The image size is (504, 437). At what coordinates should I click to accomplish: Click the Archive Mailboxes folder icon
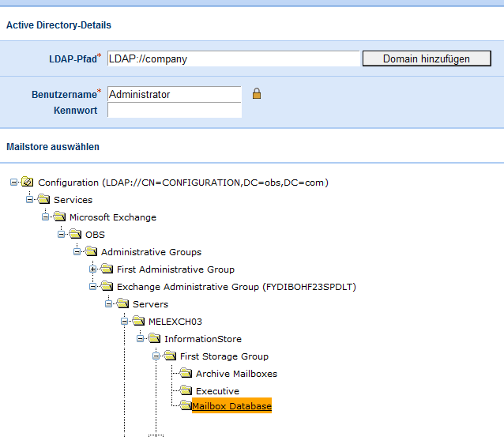coord(186,374)
